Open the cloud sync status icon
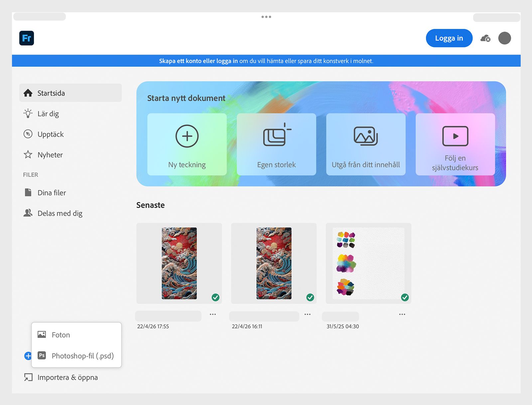532x405 pixels. coord(485,39)
